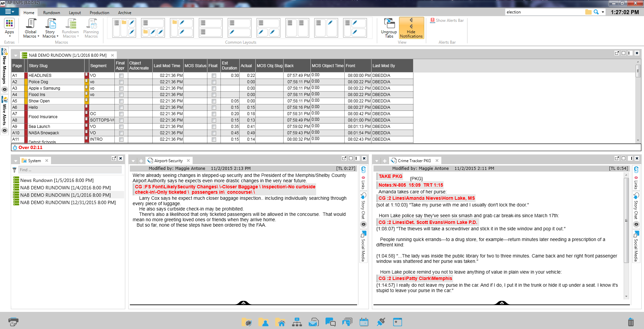Viewport: 644px width, 329px height.
Task: Toggle Float checkbox for NASA Snowpack row
Action: pyautogui.click(x=214, y=133)
